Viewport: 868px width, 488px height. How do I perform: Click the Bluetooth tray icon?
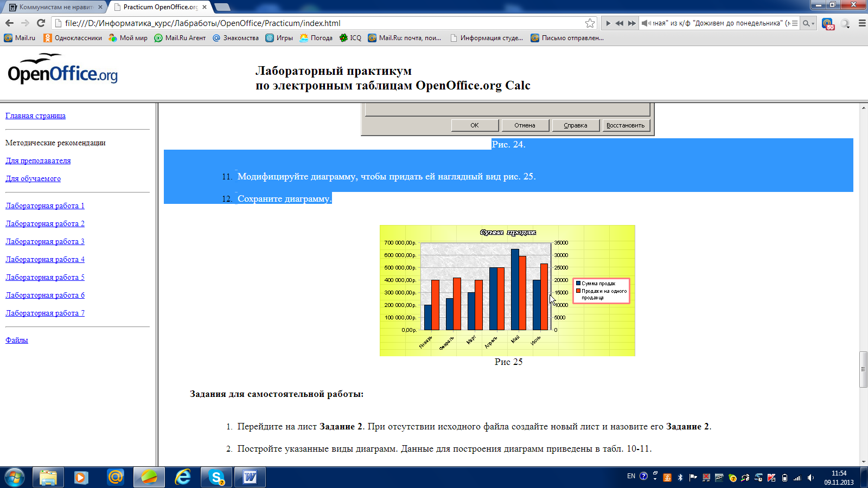tap(680, 478)
